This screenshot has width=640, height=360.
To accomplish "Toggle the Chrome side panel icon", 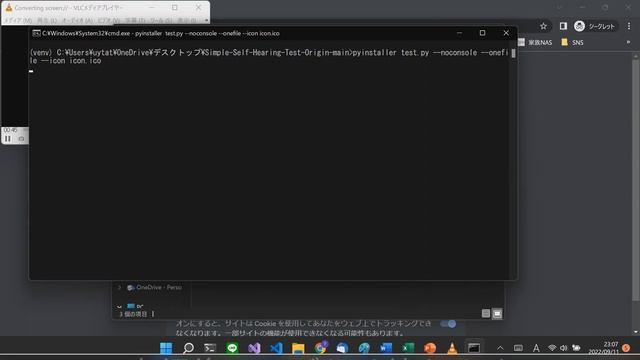I will [563, 26].
